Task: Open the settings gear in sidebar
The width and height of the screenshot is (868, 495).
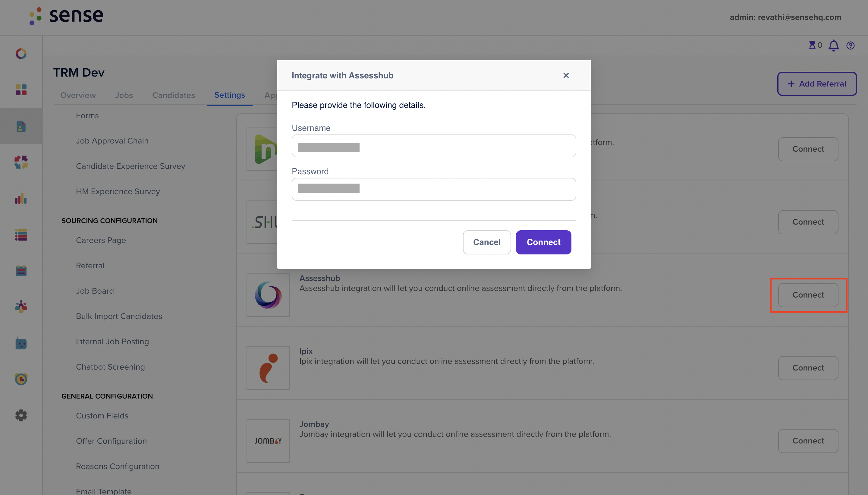Action: [x=21, y=415]
